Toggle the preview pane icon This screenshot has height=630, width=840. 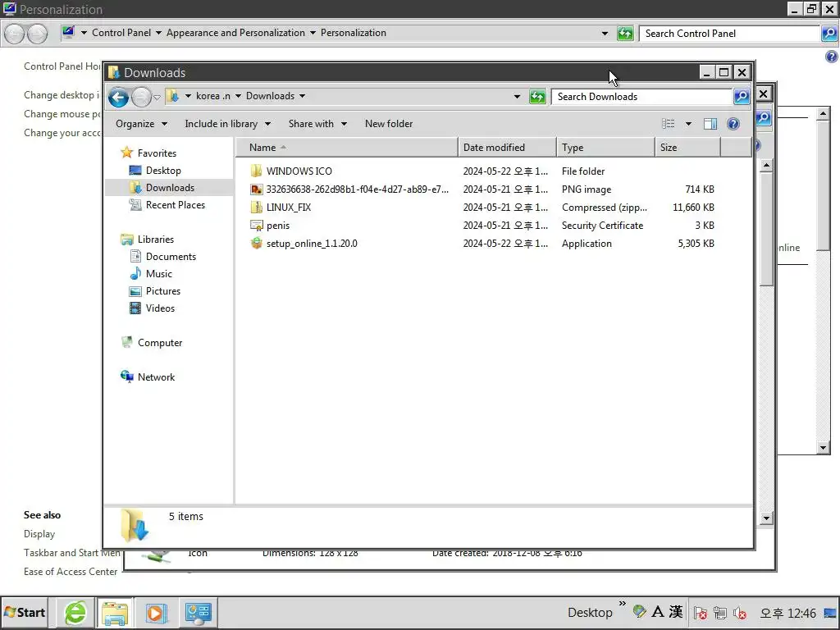pyautogui.click(x=710, y=124)
